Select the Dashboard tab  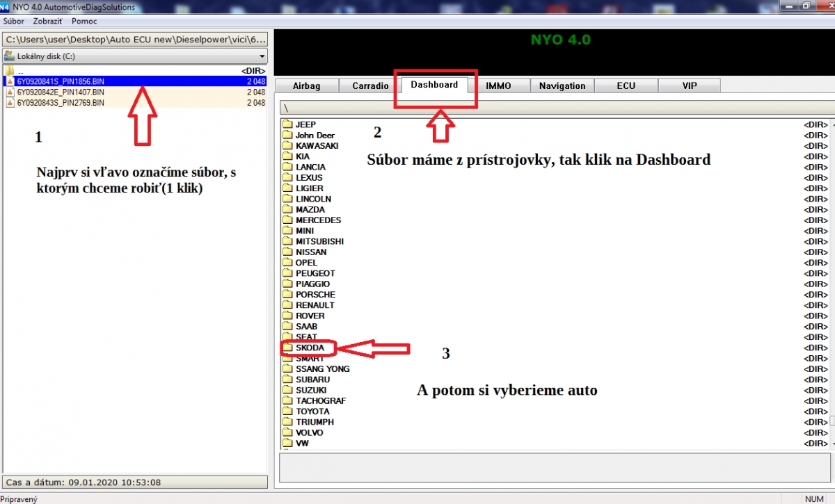tap(434, 85)
